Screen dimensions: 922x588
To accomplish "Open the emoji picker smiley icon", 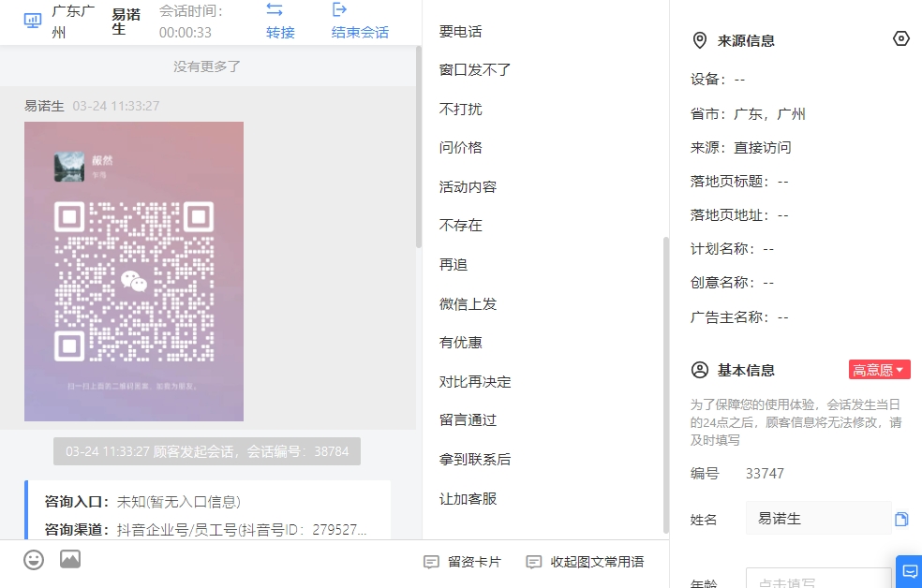I will (34, 559).
